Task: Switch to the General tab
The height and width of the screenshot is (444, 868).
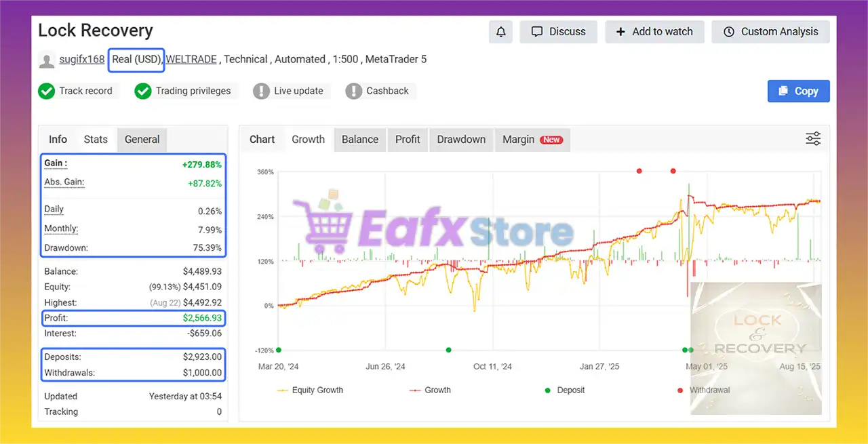Action: [142, 140]
